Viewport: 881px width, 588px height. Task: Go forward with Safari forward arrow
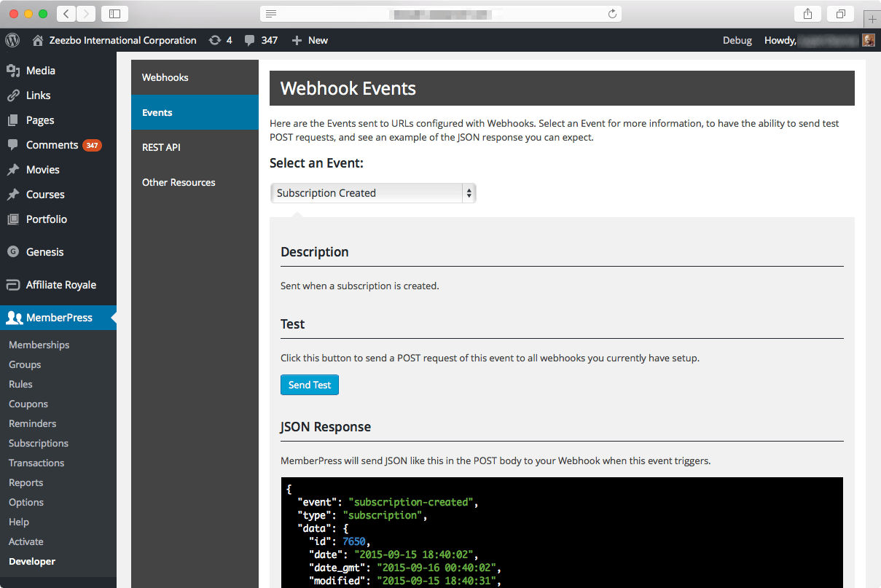(86, 13)
